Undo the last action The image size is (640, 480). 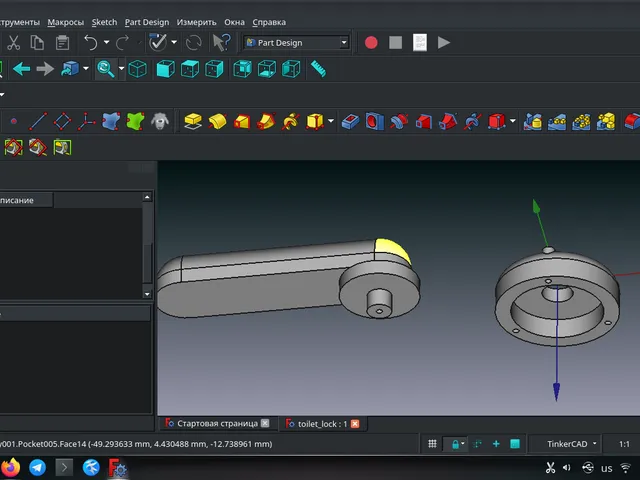click(91, 42)
